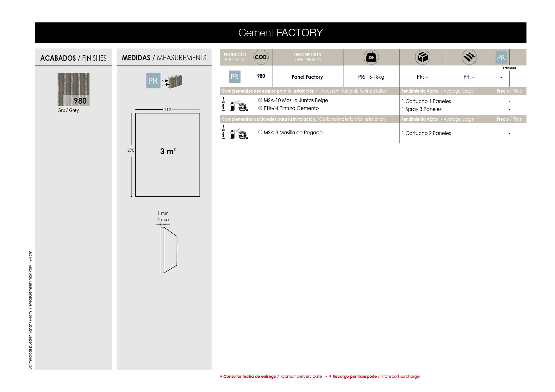This screenshot has width=555, height=392.
Task: Click the Cement FACTORY title banner
Action: (x=280, y=33)
